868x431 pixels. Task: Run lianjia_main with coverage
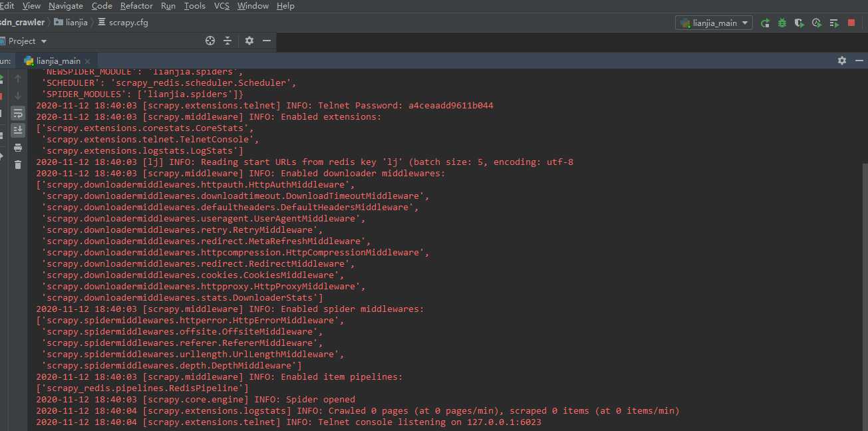coord(799,23)
